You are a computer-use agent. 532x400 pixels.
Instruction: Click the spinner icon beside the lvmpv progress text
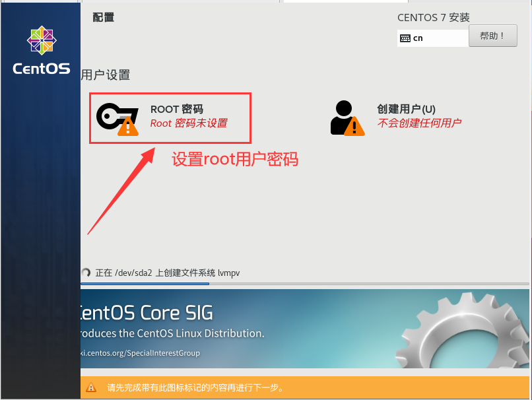(x=86, y=273)
